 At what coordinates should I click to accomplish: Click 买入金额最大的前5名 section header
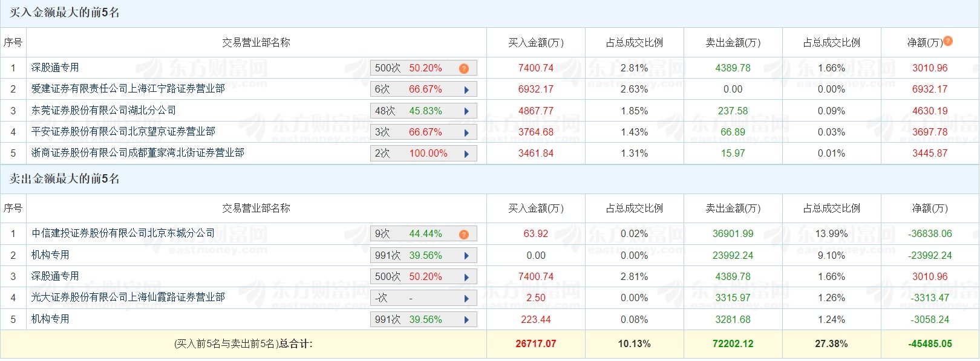click(x=64, y=13)
